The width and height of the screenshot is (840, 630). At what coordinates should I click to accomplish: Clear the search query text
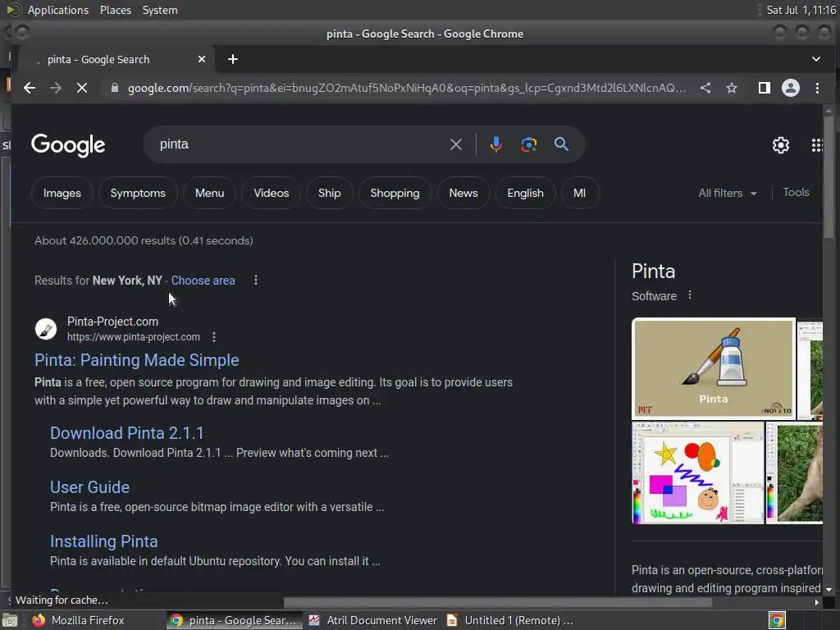click(456, 144)
